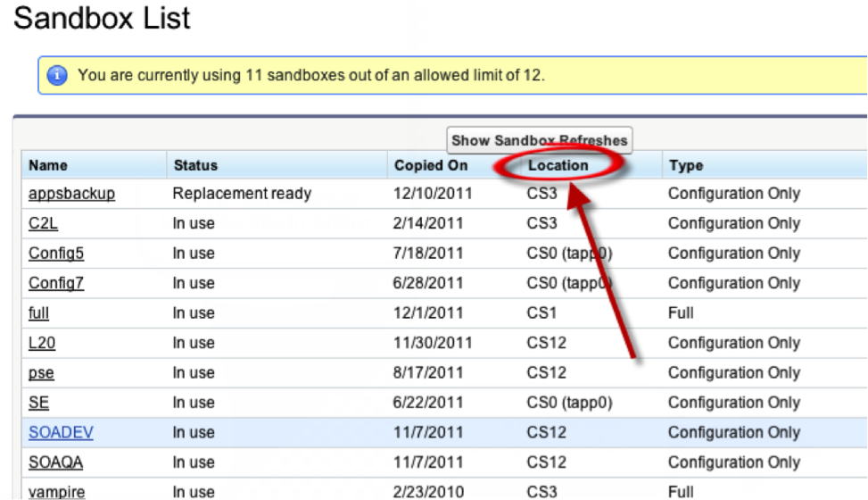Open the Config5 sandbox link
Image resolution: width=868 pixels, height=500 pixels.
(x=56, y=254)
